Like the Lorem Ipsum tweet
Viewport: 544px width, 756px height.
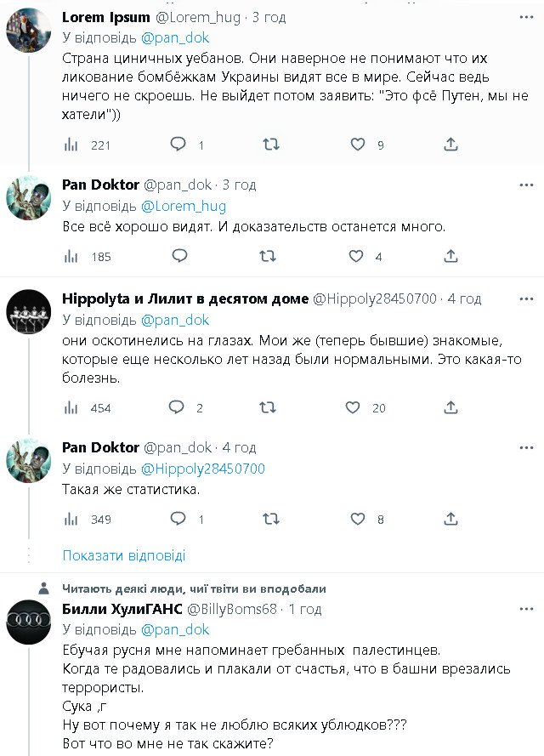coord(359,145)
